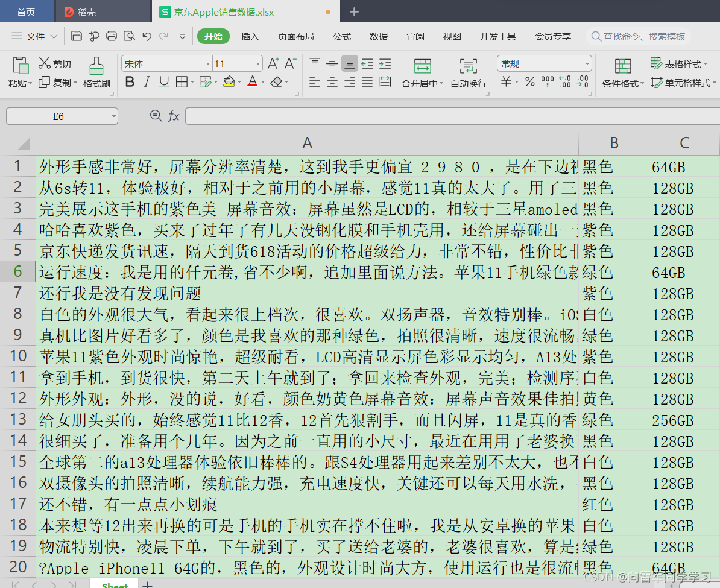Viewport: 720px width, 588px height.
Task: Click the search commands 查找命令 field
Action: tap(639, 36)
